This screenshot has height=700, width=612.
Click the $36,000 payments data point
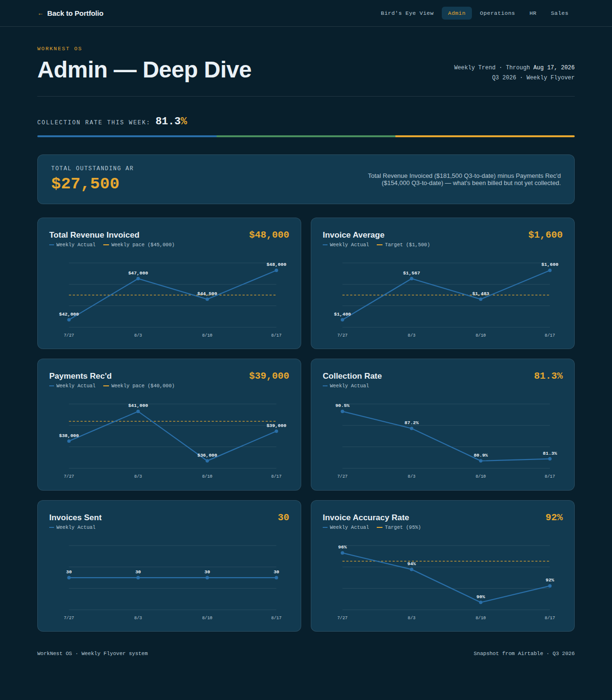click(207, 461)
